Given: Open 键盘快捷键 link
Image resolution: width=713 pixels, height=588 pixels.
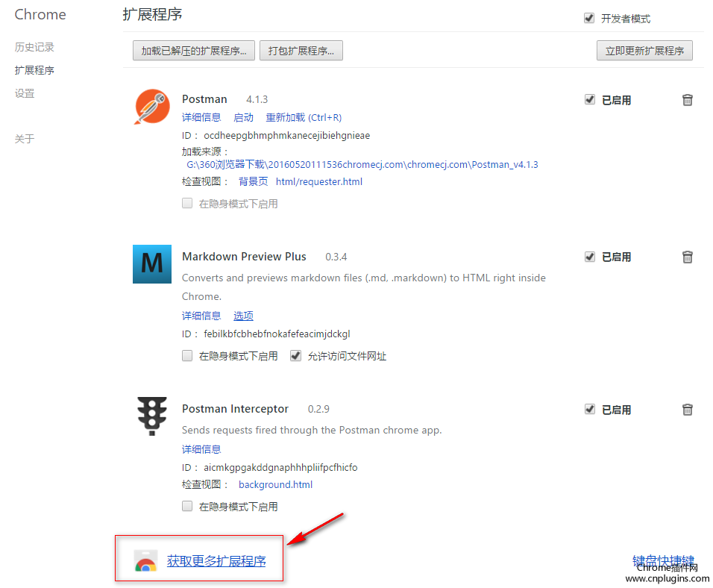Looking at the screenshot, I should pyautogui.click(x=664, y=560).
